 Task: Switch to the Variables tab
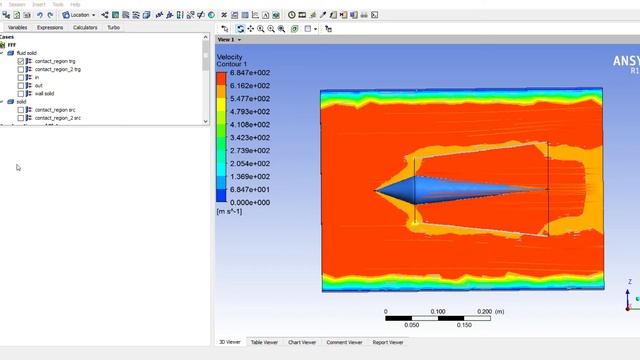(18, 27)
